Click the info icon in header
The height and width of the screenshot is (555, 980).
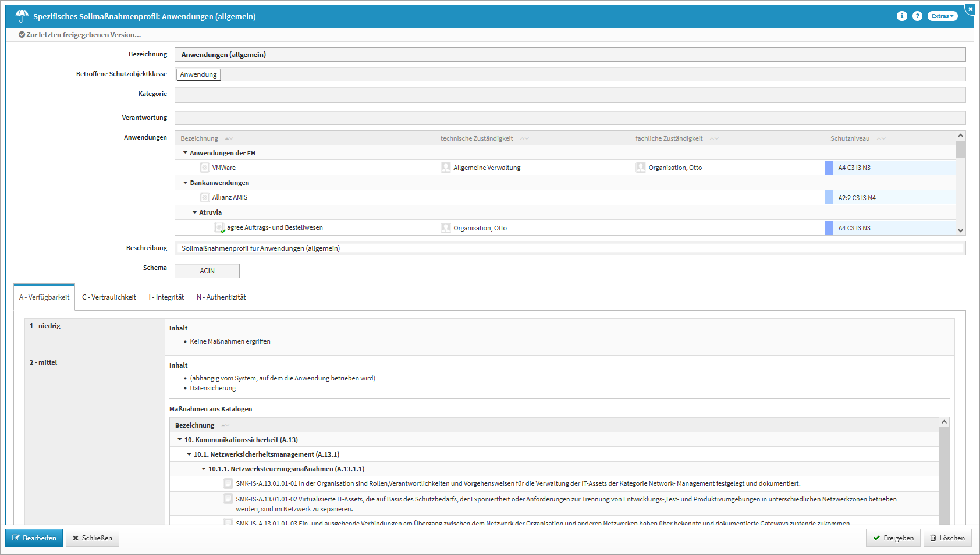click(901, 16)
